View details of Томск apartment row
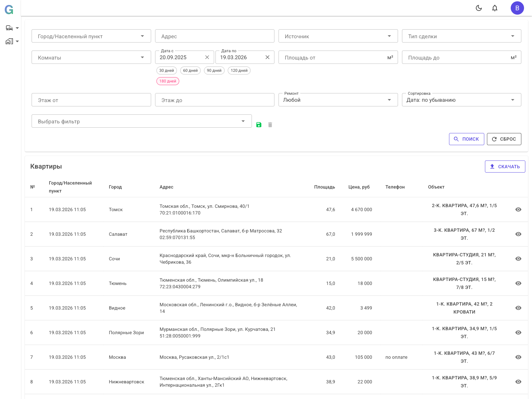The image size is (532, 399). (518, 209)
